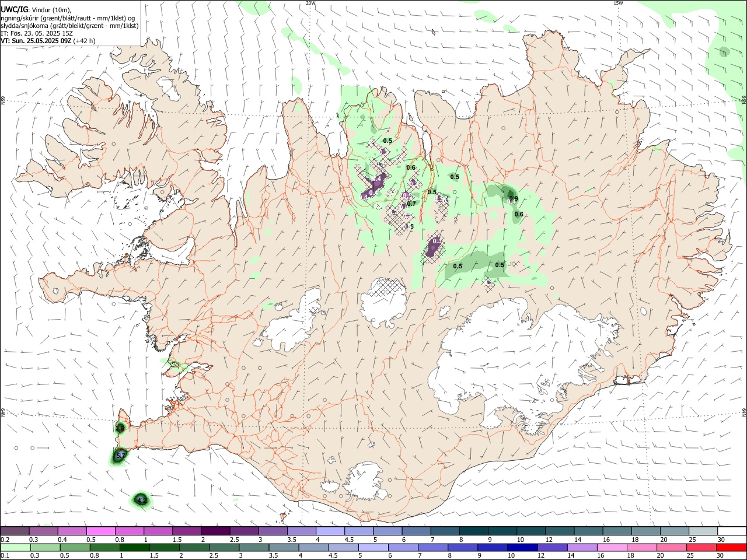Pick lower-row swatch between 0.5 and 0.8
The height and width of the screenshot is (560, 747).
(x=75, y=548)
